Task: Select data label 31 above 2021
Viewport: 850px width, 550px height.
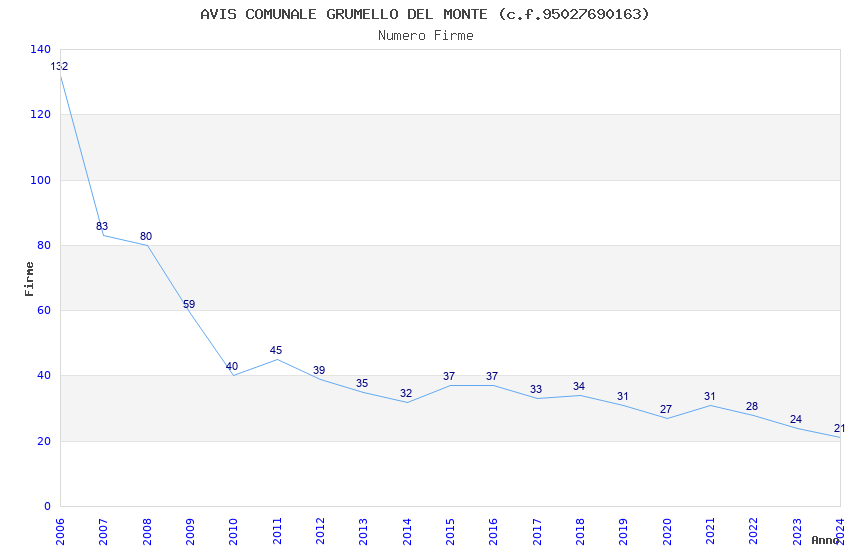Action: click(710, 396)
